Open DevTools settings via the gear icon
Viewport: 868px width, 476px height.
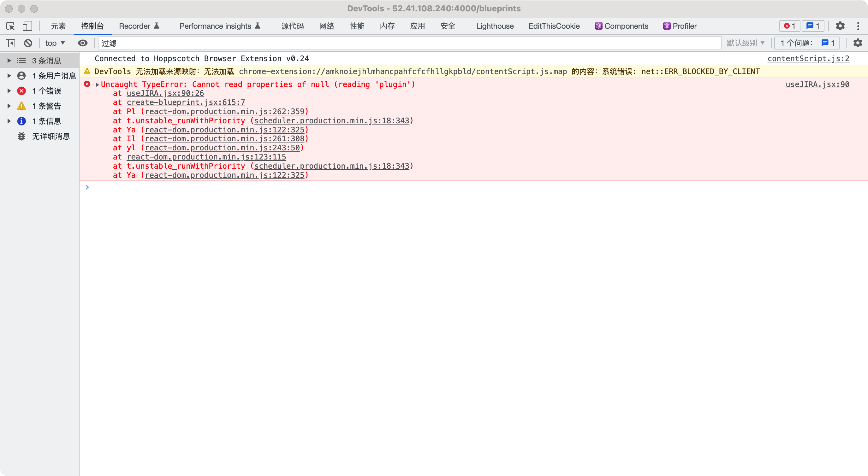click(x=840, y=26)
